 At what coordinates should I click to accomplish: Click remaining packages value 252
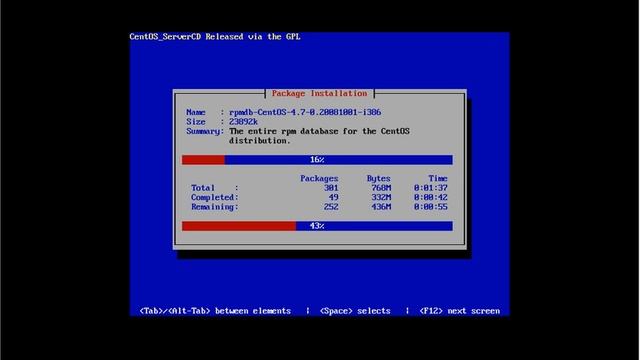click(331, 207)
